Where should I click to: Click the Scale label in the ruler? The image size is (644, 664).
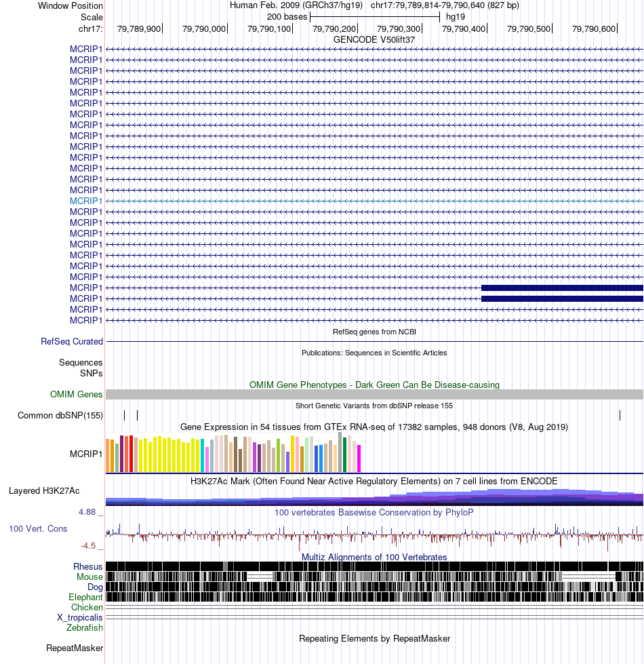click(x=92, y=18)
